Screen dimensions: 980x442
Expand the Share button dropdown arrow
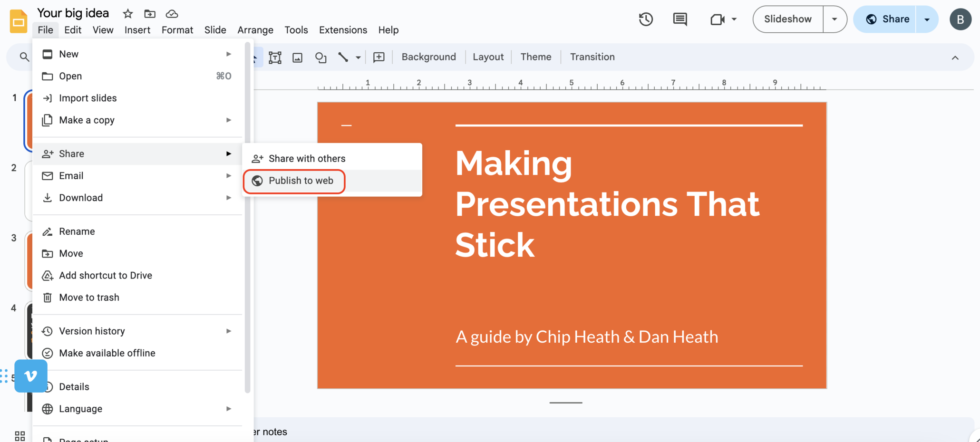click(927, 19)
